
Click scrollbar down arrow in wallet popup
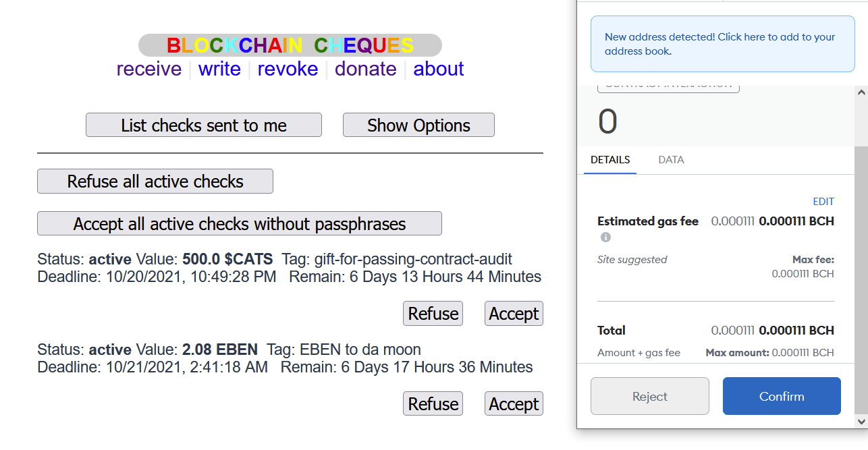[861, 421]
